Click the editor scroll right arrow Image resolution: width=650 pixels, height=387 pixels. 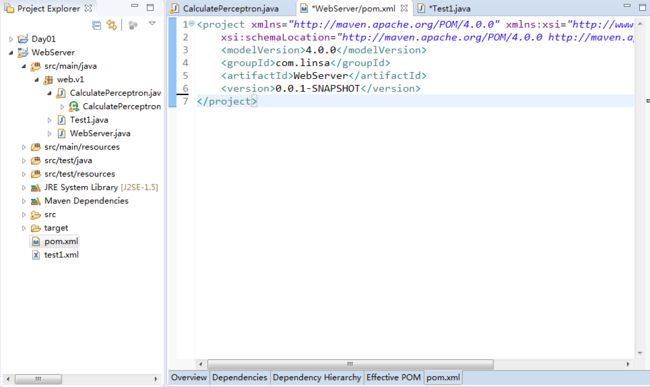628,364
